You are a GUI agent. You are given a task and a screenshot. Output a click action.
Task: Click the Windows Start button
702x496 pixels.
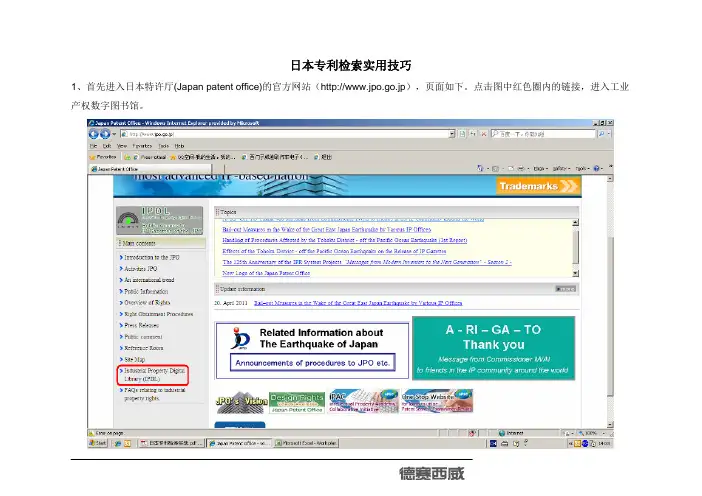(x=97, y=441)
